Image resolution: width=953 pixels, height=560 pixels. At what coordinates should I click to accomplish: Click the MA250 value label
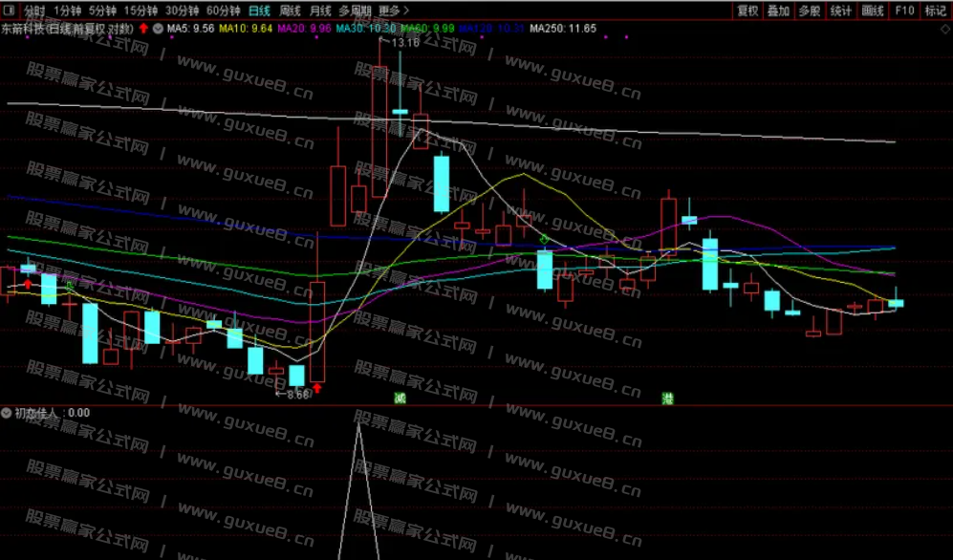tap(563, 29)
